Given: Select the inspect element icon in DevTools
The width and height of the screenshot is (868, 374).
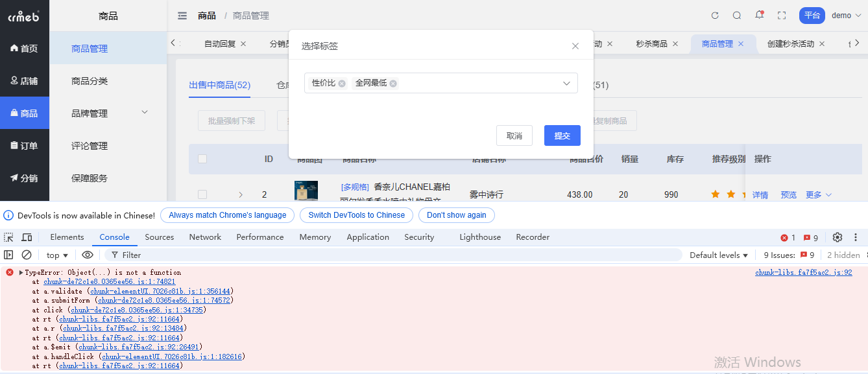Looking at the screenshot, I should click(9, 237).
